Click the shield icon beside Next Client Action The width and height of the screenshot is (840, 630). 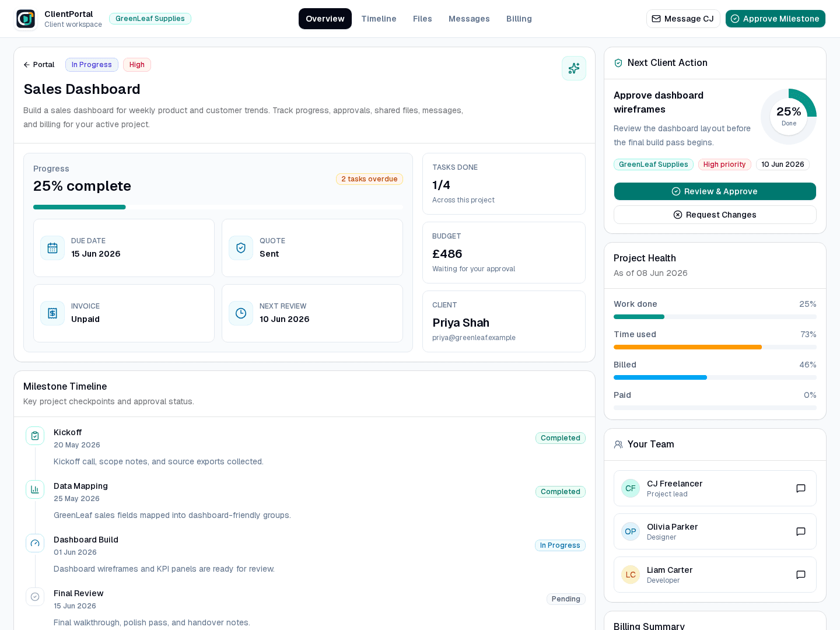coord(618,63)
